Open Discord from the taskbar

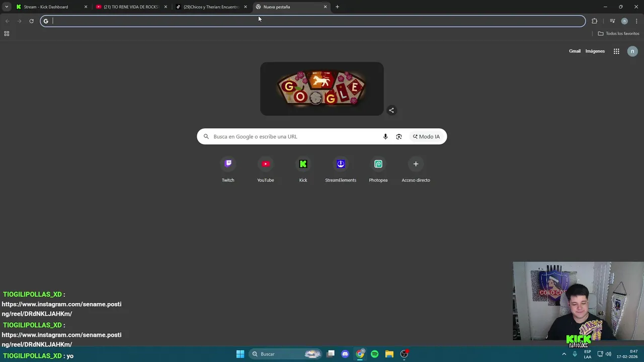point(345,354)
